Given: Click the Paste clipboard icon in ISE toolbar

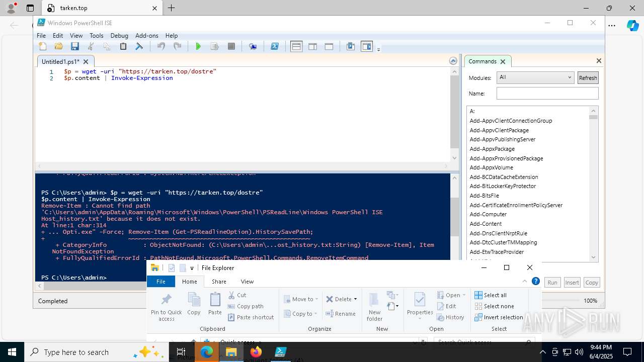Looking at the screenshot, I should point(123,46).
